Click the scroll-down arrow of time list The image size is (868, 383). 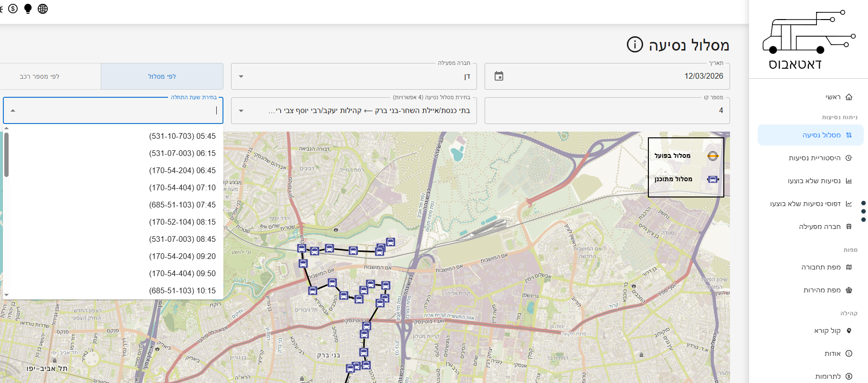click(6, 295)
